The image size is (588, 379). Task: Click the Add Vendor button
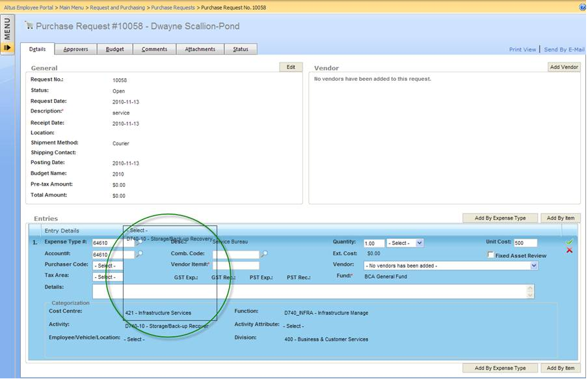[564, 67]
